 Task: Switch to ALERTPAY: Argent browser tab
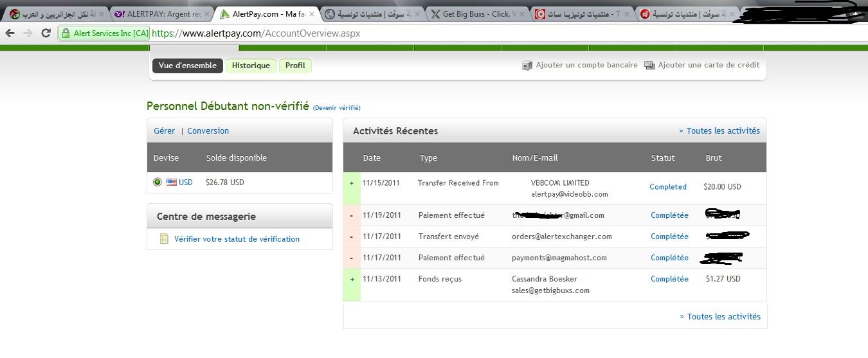(161, 13)
